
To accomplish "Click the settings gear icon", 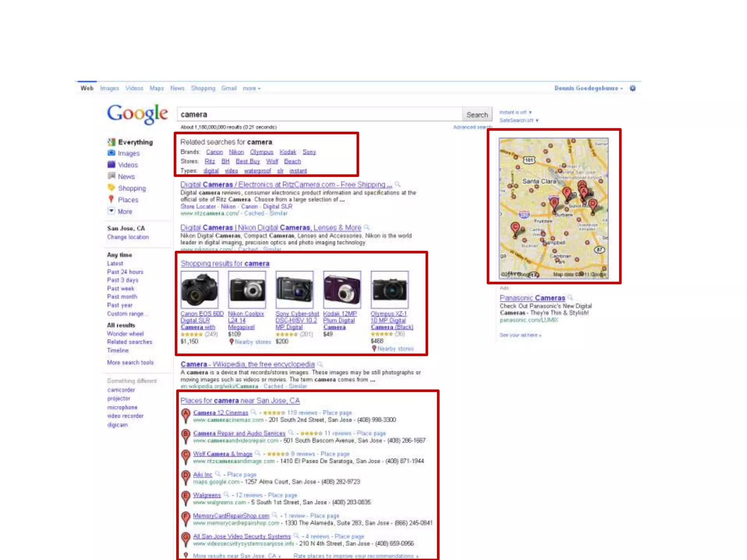I will (632, 88).
